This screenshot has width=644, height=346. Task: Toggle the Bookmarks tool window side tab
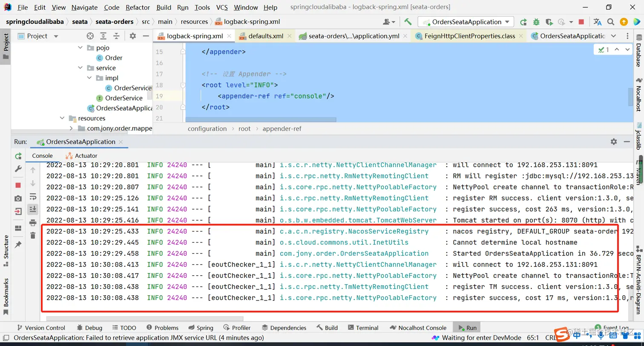6,297
